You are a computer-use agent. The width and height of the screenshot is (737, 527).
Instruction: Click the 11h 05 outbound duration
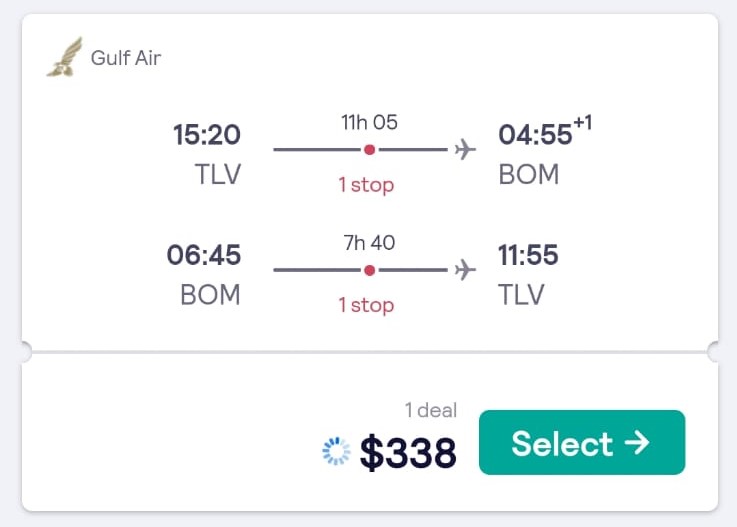pyautogui.click(x=369, y=122)
